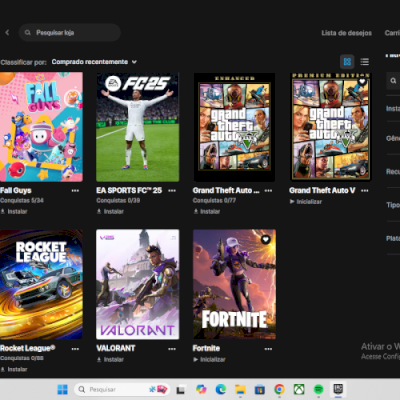Open Microsoft Edge from taskbar
The image size is (400, 400).
click(221, 389)
